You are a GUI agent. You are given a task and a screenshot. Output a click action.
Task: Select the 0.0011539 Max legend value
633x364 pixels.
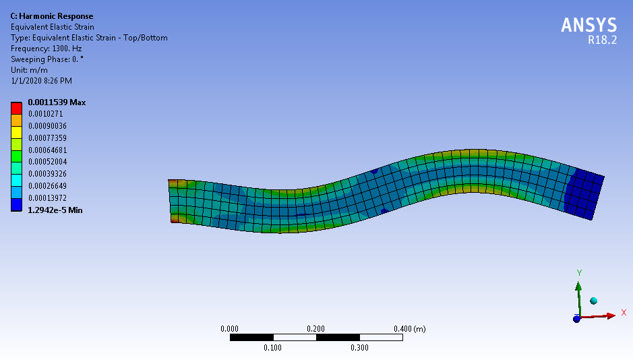57,102
